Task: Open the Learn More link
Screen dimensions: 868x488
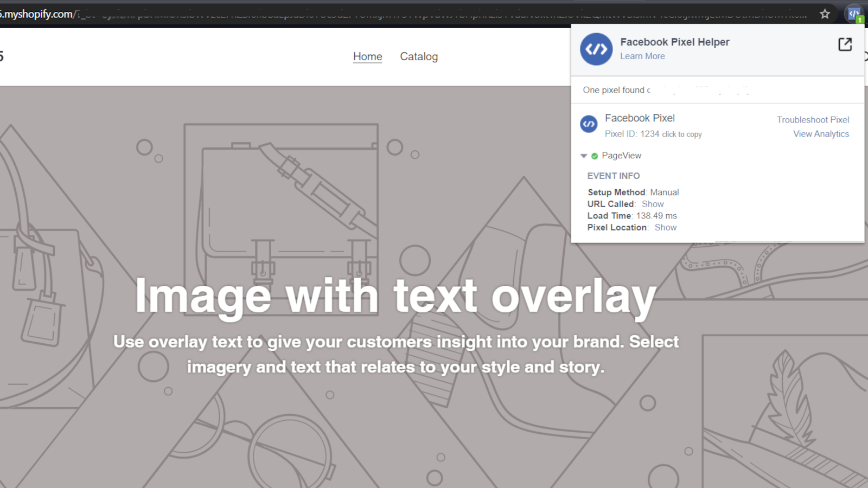Action: pyautogui.click(x=642, y=56)
